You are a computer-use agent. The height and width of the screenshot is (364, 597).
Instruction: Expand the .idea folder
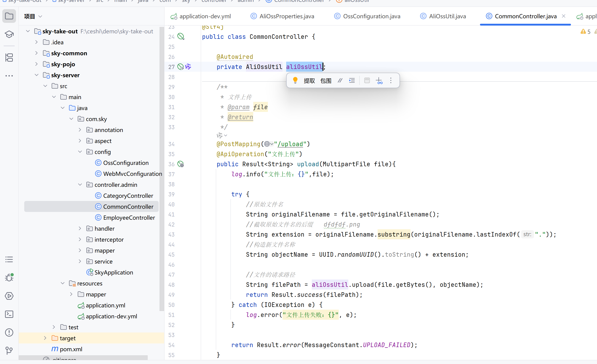(36, 42)
